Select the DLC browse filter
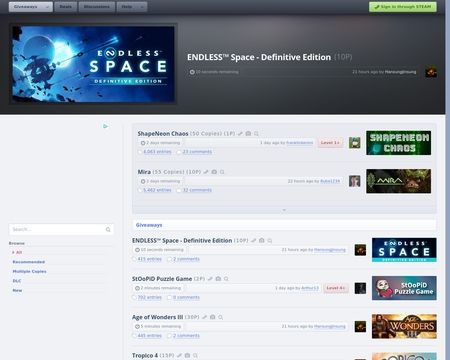The image size is (450, 360). click(17, 281)
